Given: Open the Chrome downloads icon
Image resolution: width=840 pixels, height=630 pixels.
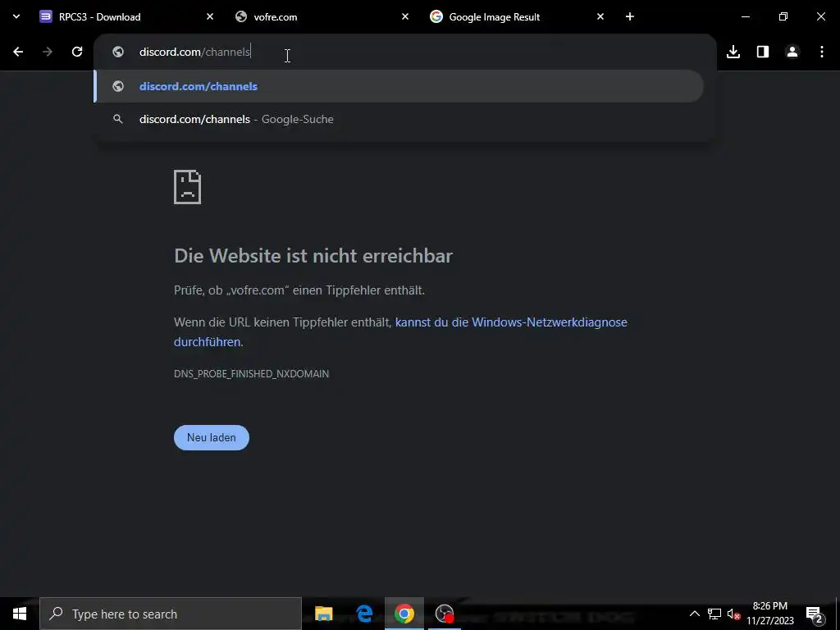Looking at the screenshot, I should tap(733, 52).
